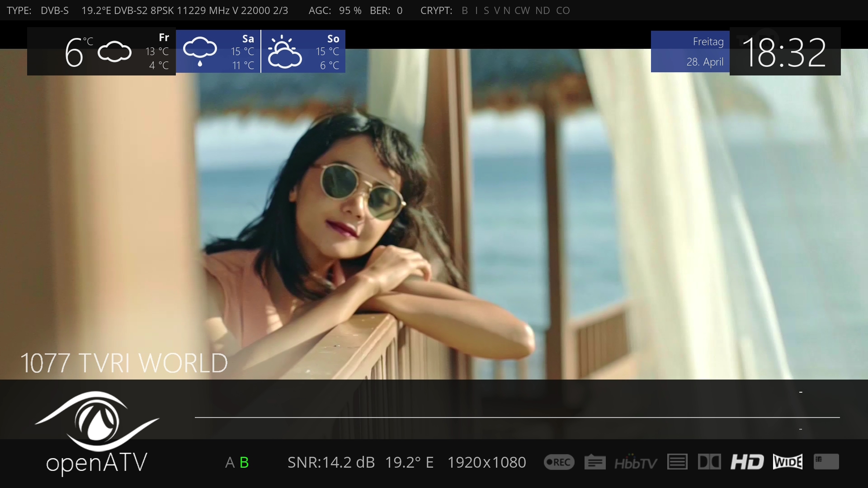
Task: Click the CO crypt system indicator
Action: coord(563,10)
